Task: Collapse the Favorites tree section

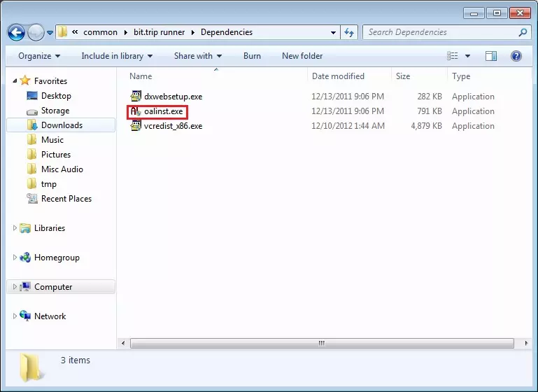Action: [x=15, y=81]
